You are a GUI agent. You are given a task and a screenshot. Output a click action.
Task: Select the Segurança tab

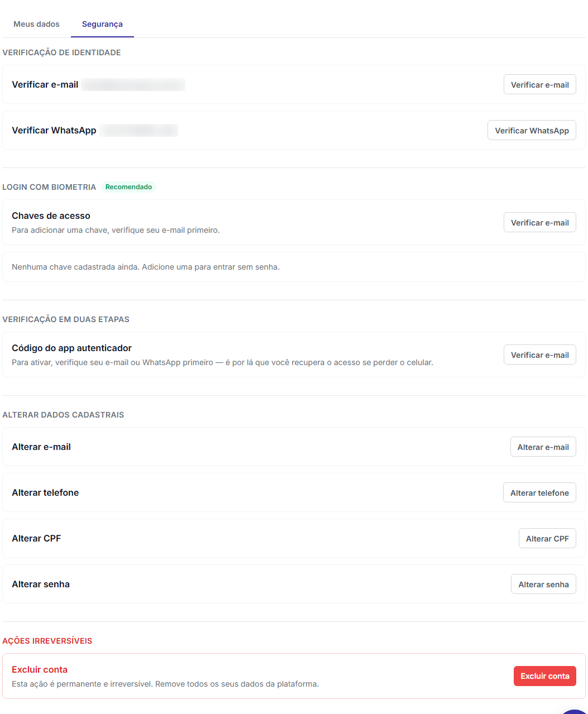[102, 24]
